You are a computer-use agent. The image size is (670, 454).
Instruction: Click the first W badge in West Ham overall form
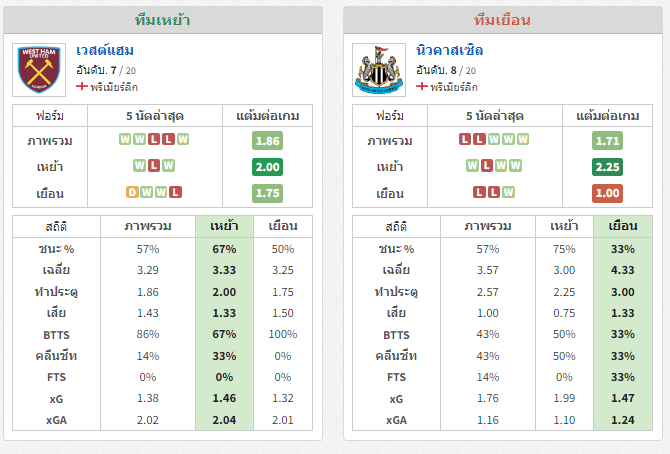[x=125, y=139]
